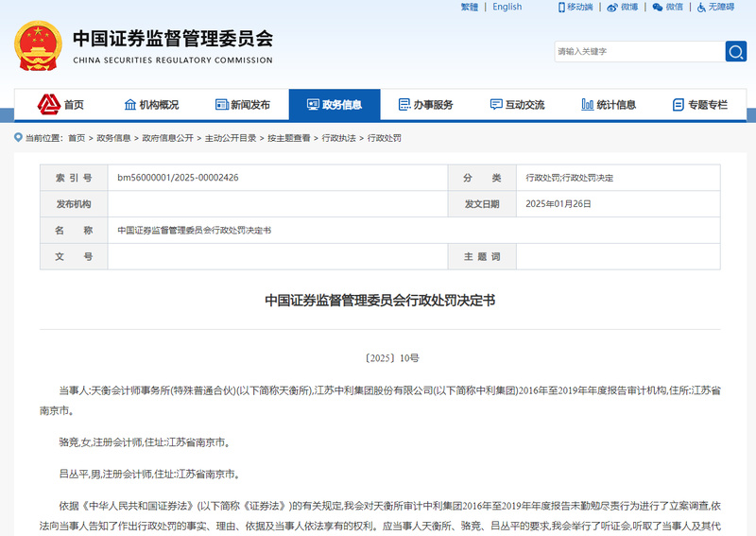Screen dimensions: 756x536
Task: Open the 机构概况 navigation tab
Action: point(151,104)
